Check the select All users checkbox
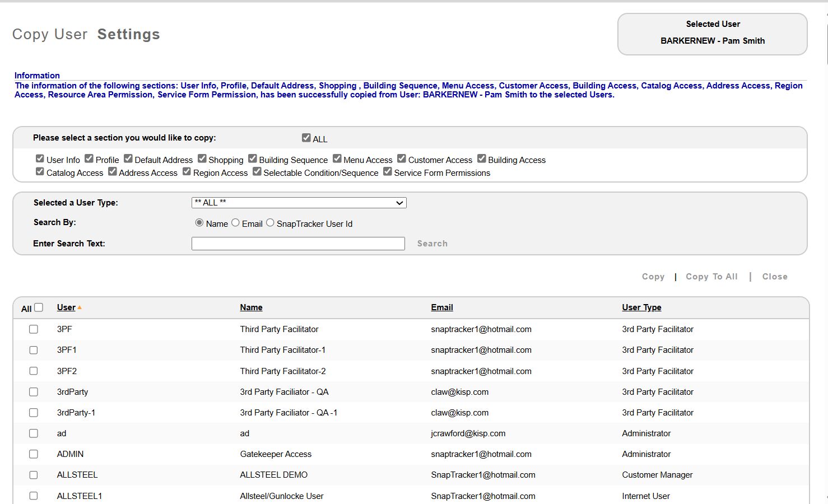This screenshot has width=828, height=504. point(39,307)
